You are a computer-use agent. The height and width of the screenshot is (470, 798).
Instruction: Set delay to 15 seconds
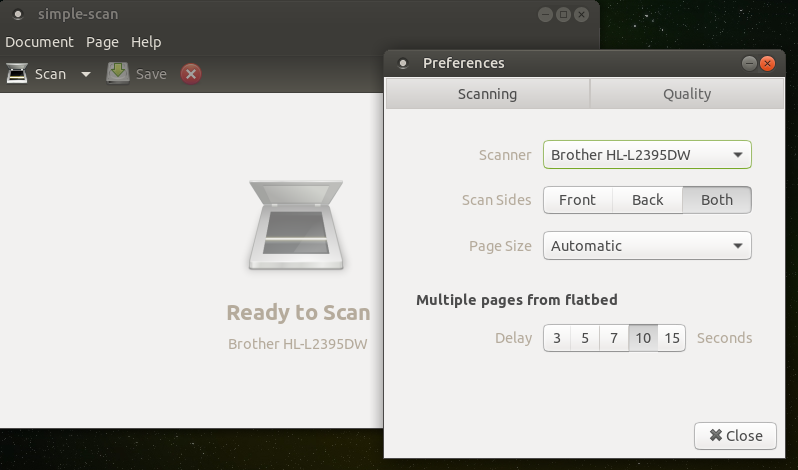pyautogui.click(x=672, y=338)
